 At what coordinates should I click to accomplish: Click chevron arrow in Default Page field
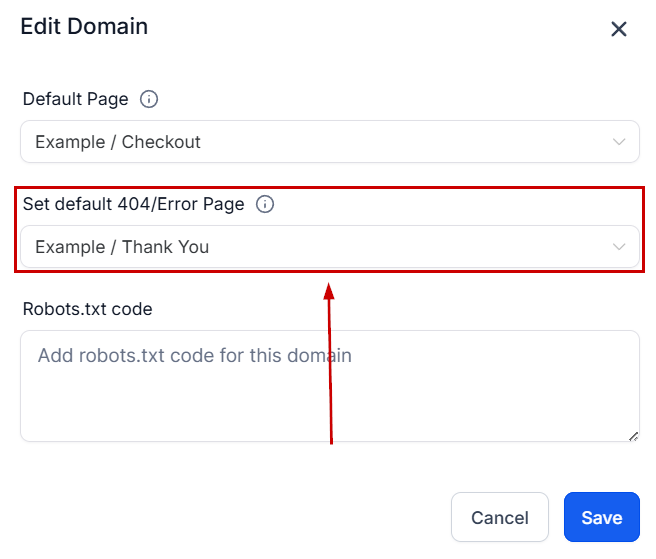(619, 142)
